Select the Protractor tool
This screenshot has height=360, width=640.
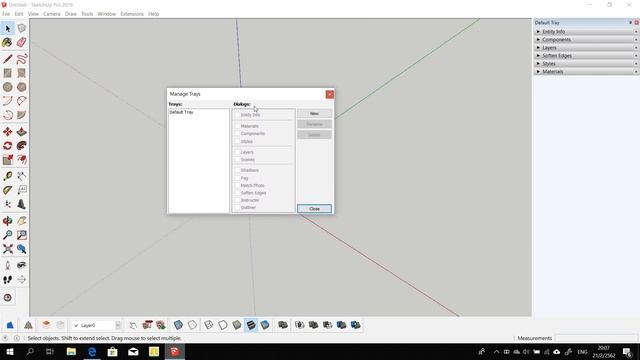point(8,190)
